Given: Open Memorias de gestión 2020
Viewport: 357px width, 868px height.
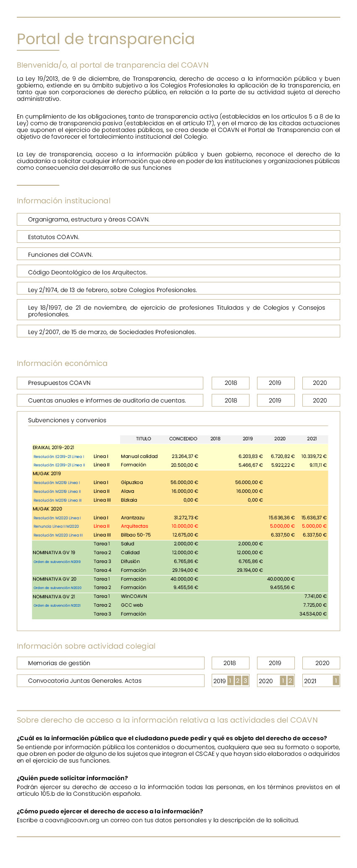Looking at the screenshot, I should [321, 663].
